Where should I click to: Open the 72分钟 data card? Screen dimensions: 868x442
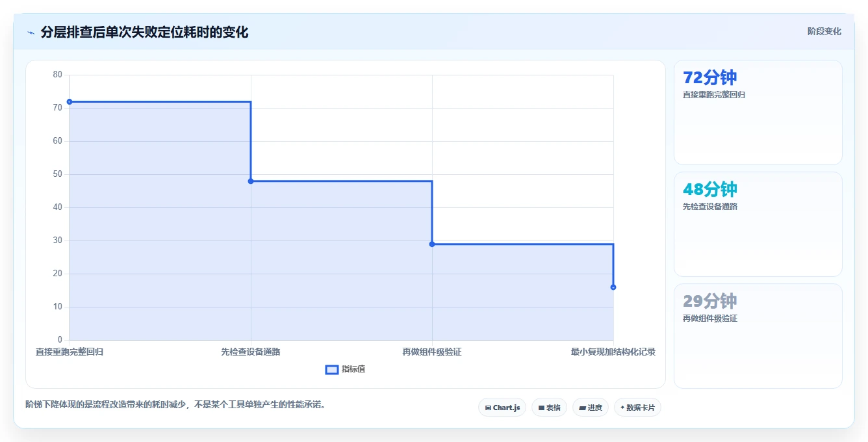(758, 112)
